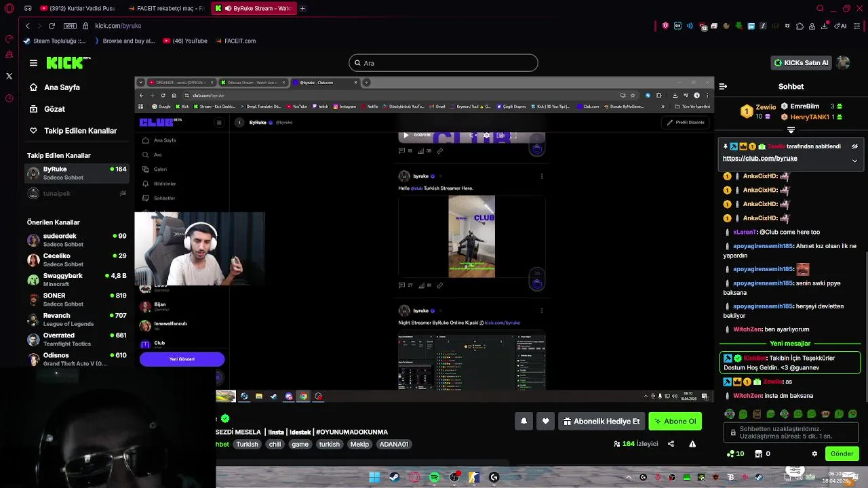Open Windows Start button on taskbar

tap(374, 477)
